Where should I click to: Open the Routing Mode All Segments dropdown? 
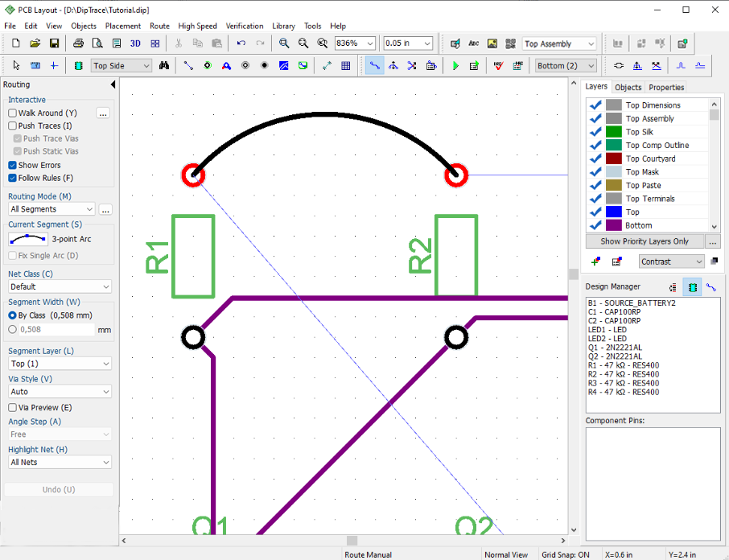click(x=51, y=209)
